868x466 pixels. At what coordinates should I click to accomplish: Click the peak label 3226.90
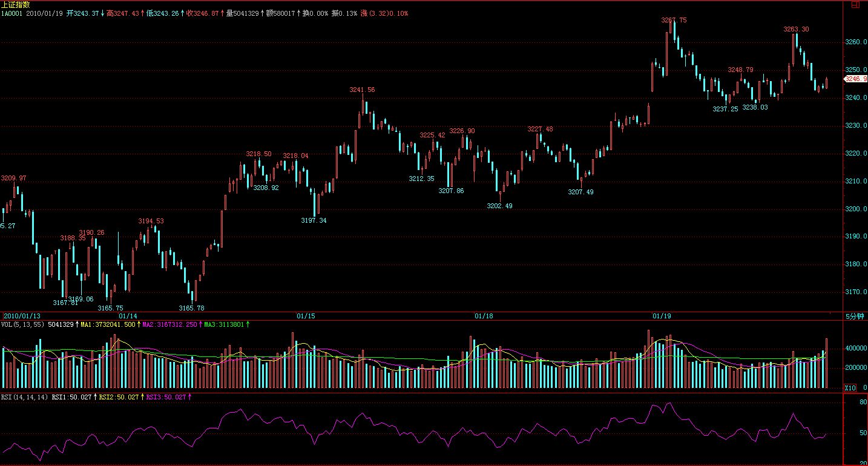[x=462, y=131]
